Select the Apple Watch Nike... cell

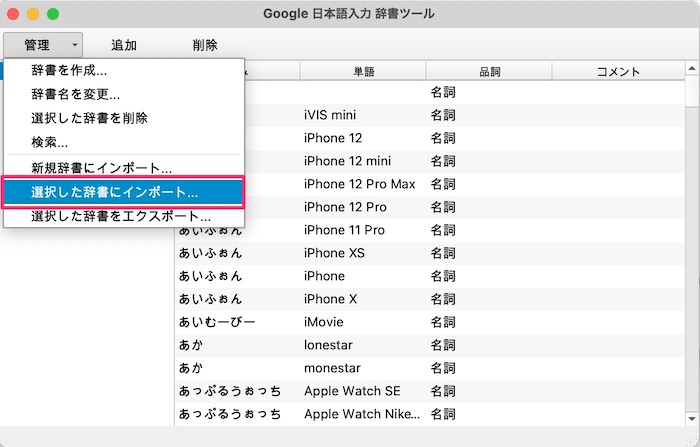point(362,414)
